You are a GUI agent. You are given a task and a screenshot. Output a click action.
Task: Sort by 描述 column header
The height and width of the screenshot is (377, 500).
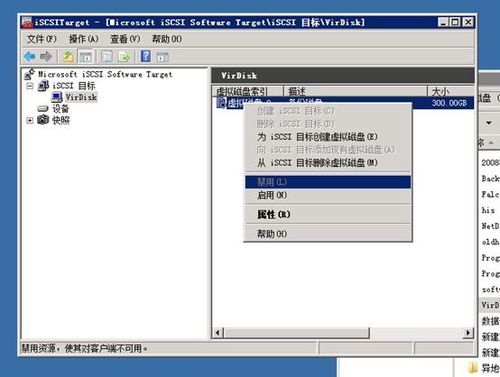coord(355,91)
